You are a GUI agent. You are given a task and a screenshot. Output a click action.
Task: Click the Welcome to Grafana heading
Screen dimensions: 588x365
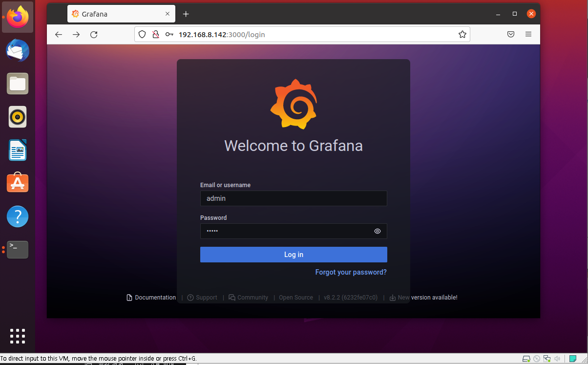coord(294,146)
